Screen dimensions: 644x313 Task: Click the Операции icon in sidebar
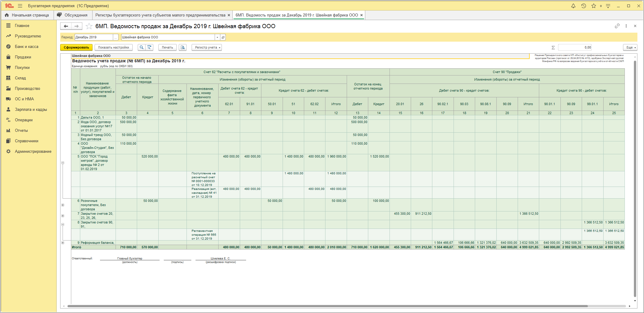8,120
